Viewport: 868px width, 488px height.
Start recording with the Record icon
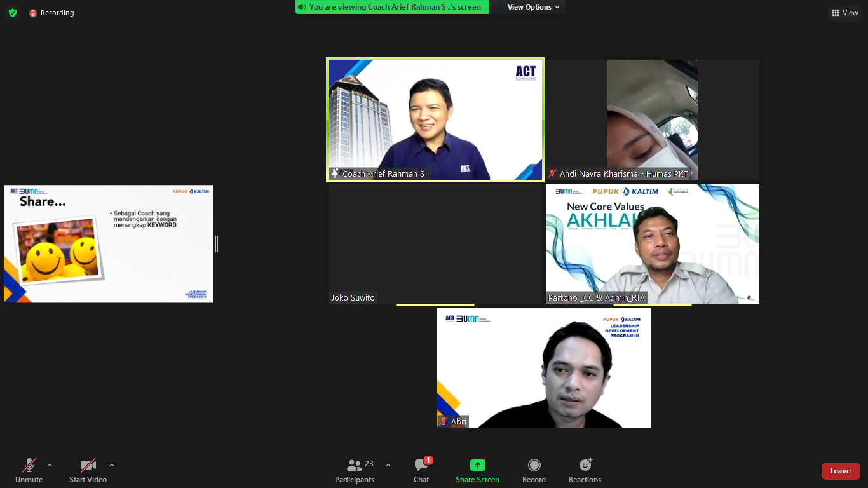pos(534,465)
